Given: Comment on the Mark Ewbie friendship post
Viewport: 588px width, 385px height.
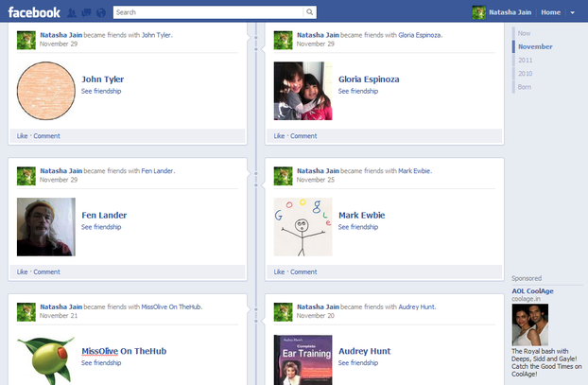Looking at the screenshot, I should 303,271.
